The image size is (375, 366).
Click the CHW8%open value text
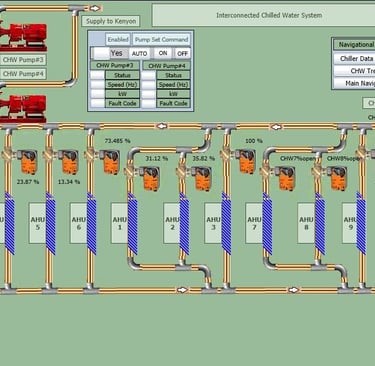click(343, 159)
